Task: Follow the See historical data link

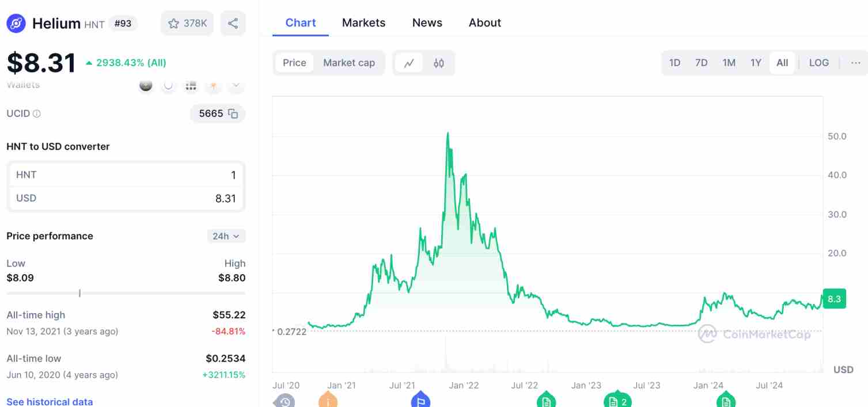Action: pyautogui.click(x=50, y=401)
